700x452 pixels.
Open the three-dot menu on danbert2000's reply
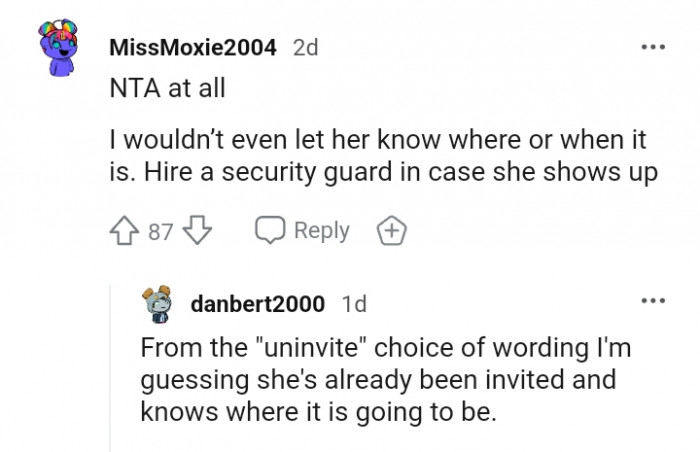click(x=652, y=300)
